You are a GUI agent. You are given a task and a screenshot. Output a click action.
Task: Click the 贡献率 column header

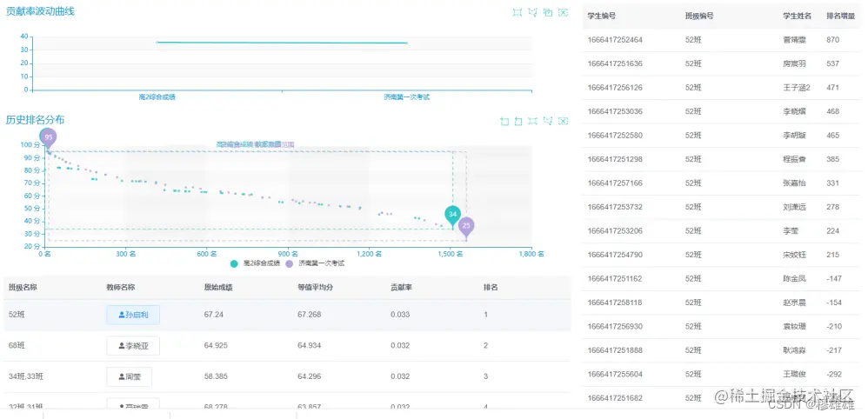pos(401,287)
